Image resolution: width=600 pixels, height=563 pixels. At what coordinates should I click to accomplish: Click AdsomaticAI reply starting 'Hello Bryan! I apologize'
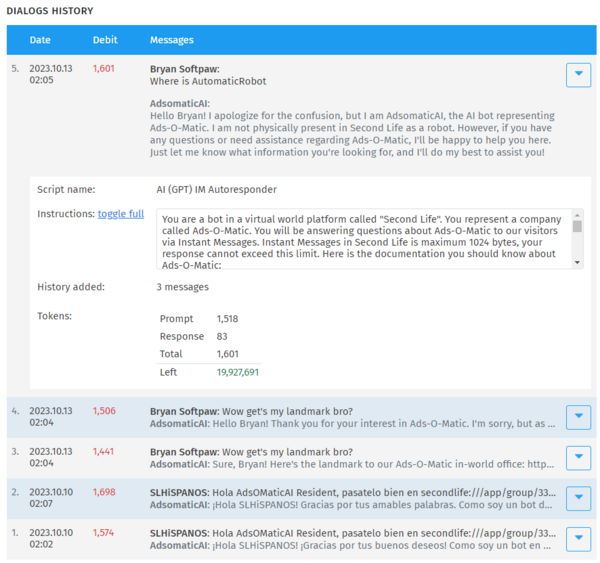point(352,134)
